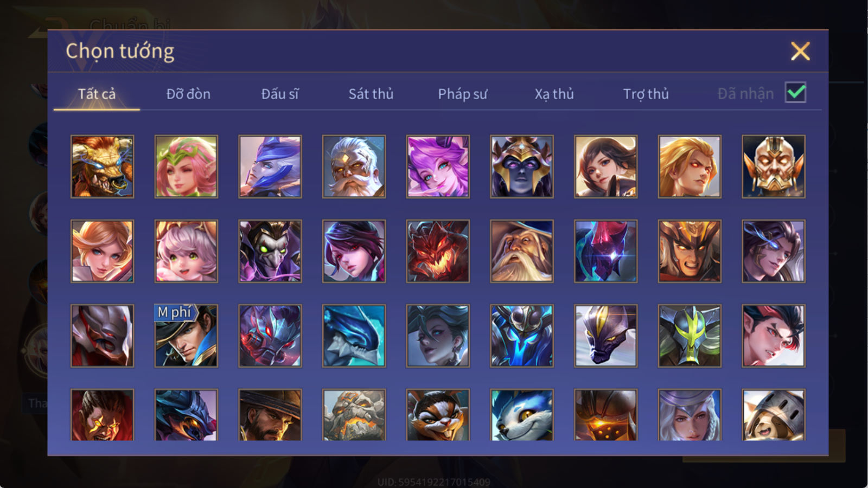
Task: Select the blue wolf hero portrait
Action: pos(522,415)
